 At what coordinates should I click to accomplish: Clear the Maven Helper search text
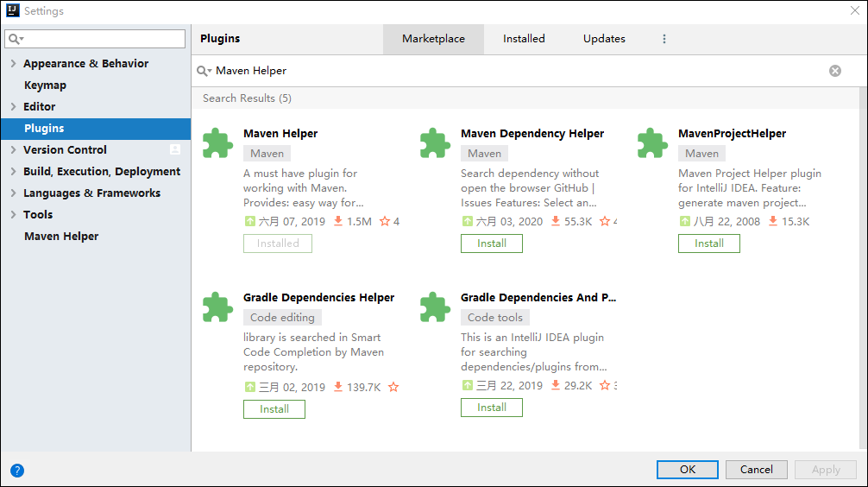(x=835, y=71)
